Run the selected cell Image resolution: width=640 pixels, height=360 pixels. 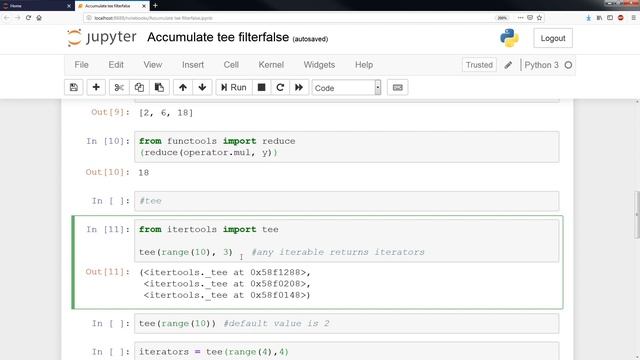(233, 87)
